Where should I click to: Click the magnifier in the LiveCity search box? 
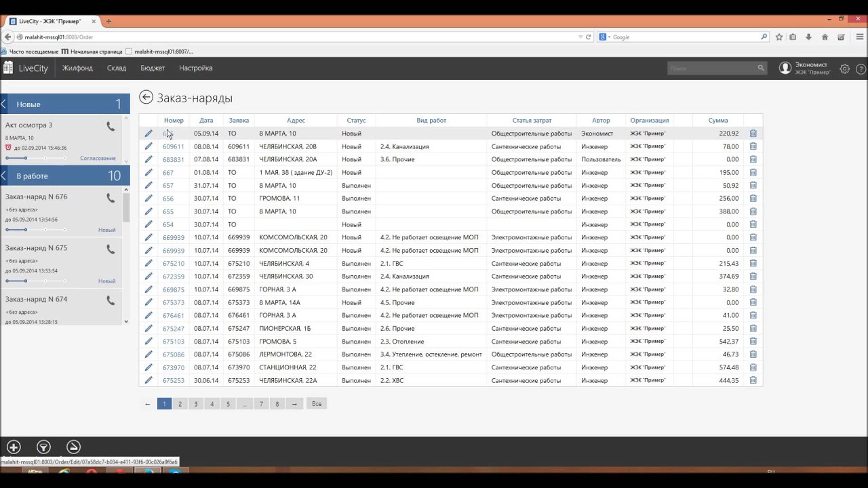click(x=761, y=68)
